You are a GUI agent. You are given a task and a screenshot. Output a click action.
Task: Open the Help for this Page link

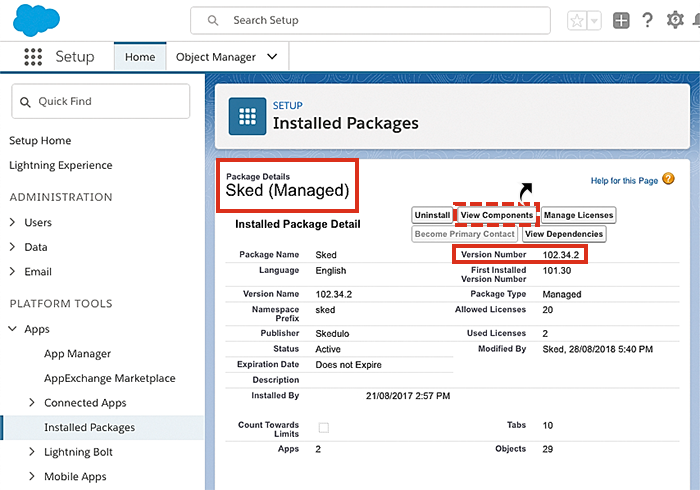624,180
